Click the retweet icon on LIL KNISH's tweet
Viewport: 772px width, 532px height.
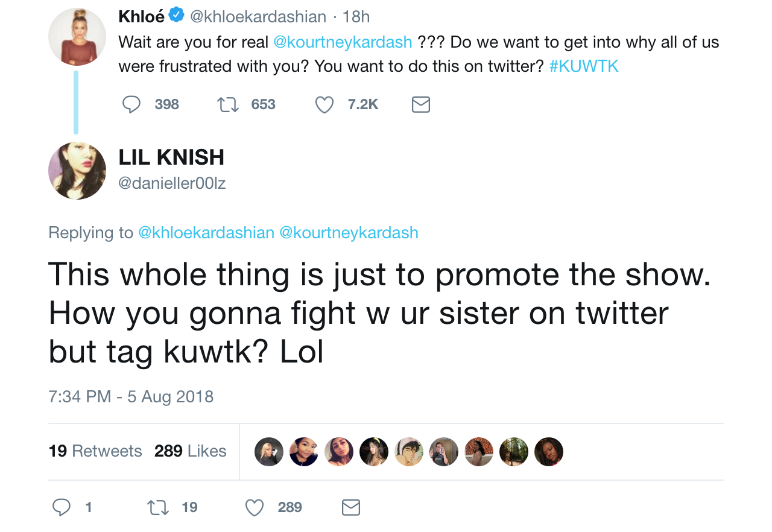coord(157,507)
